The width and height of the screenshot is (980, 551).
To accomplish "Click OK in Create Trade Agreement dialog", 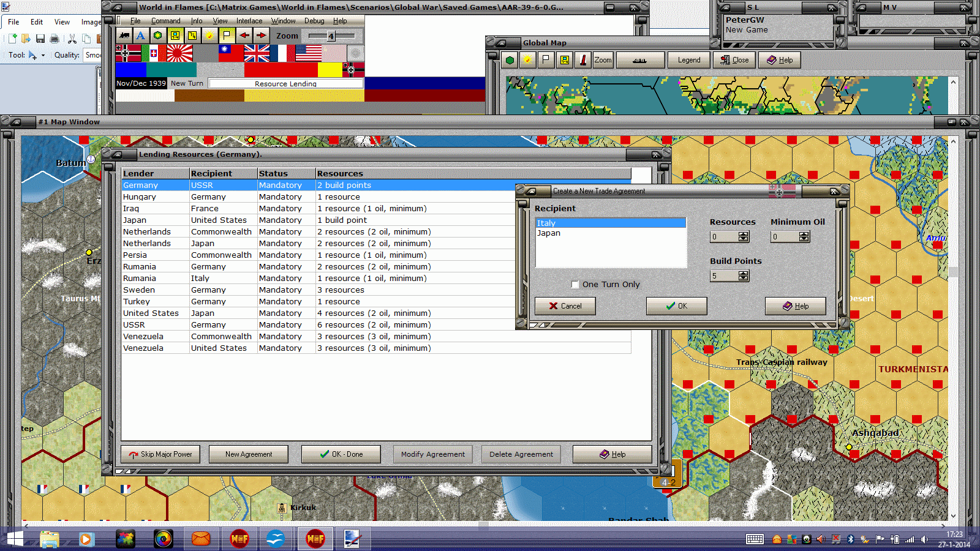I will click(x=677, y=306).
